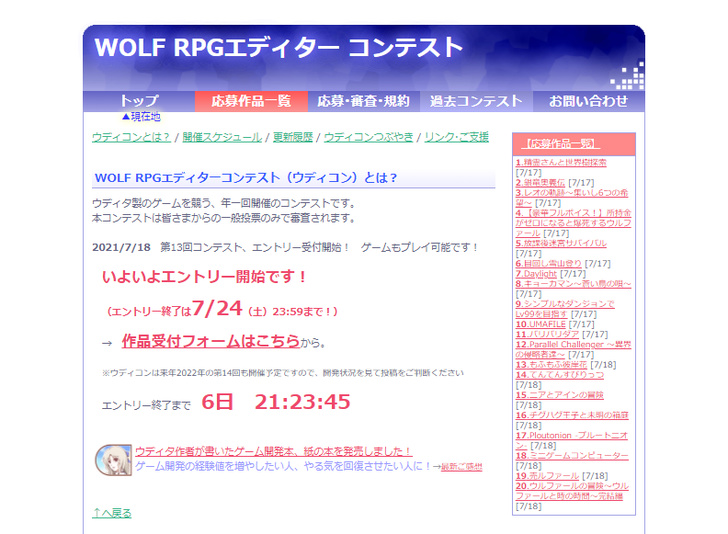Open entry 14 てんてんすぴりっつ

point(559,375)
